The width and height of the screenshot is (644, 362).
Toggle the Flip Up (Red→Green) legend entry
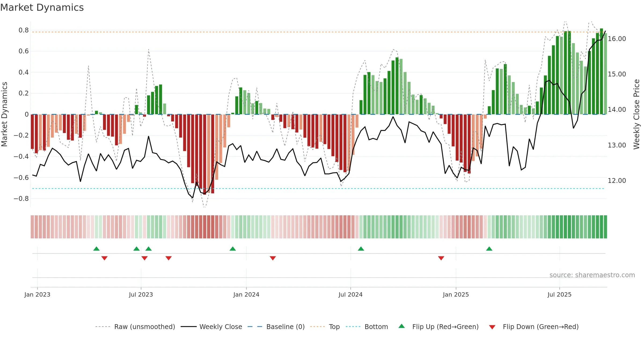click(x=438, y=327)
